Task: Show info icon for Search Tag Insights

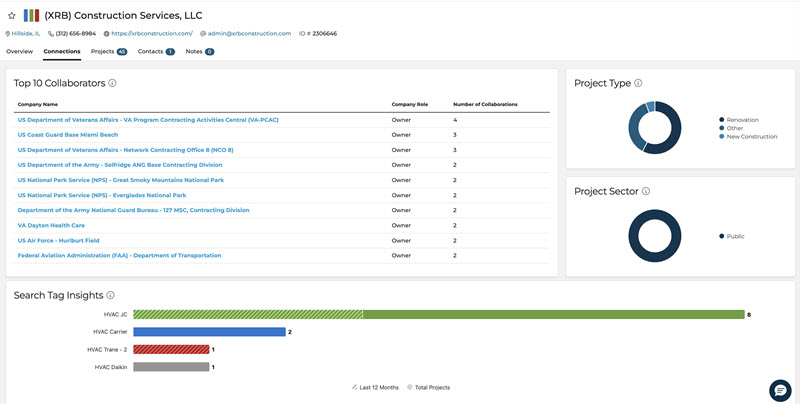Action: pos(110,295)
